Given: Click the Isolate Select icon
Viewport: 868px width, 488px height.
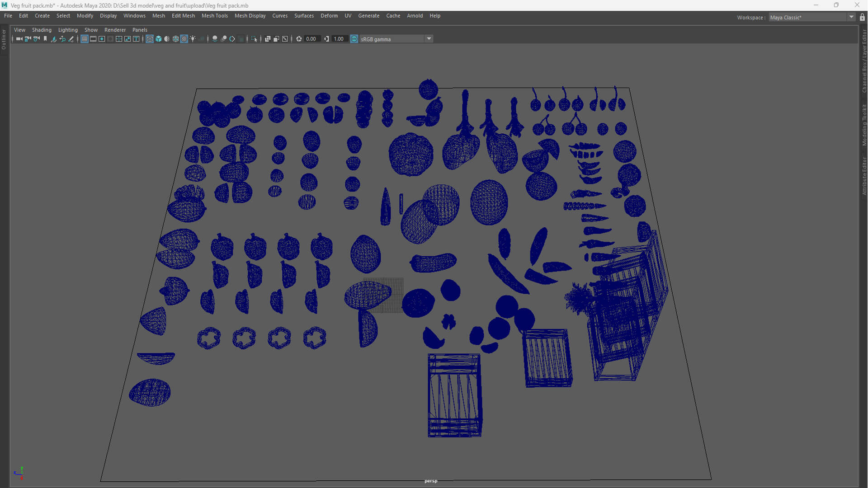Looking at the screenshot, I should click(x=254, y=39).
